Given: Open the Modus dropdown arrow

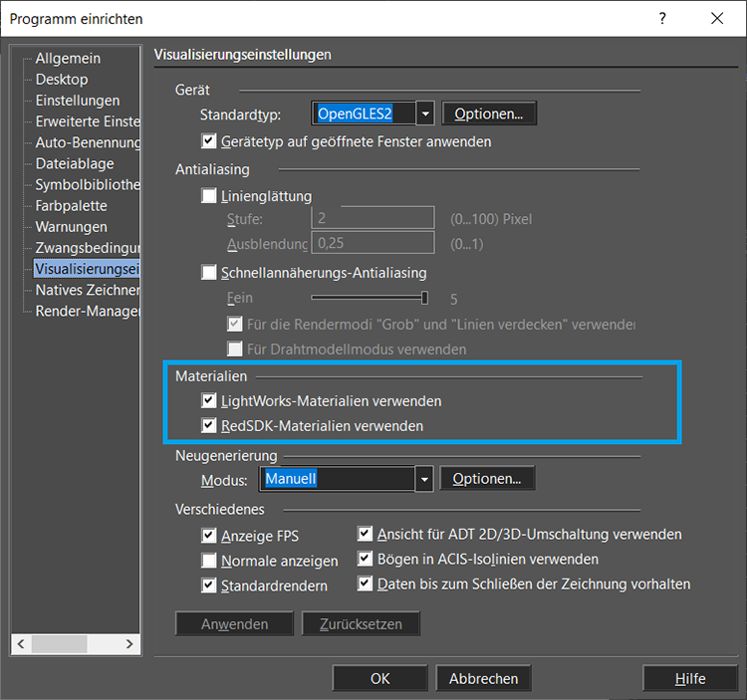Looking at the screenshot, I should (424, 479).
